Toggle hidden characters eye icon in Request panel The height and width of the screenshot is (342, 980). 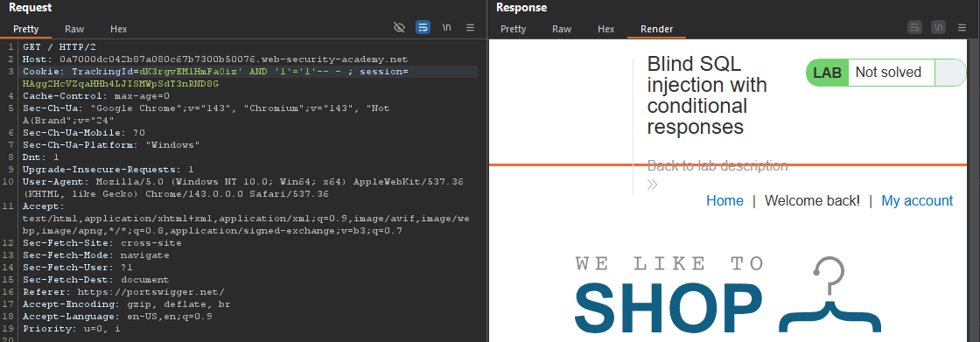(399, 27)
